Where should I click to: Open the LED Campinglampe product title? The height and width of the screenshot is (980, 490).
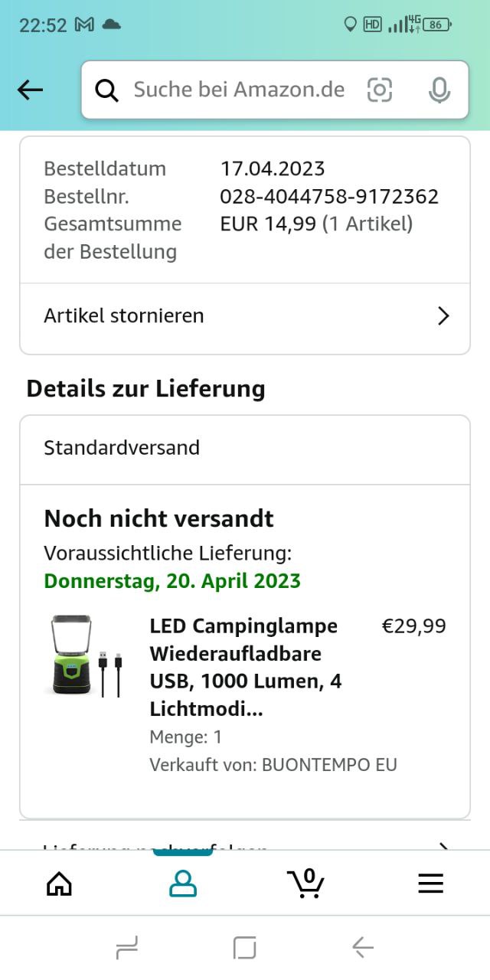pos(245,668)
